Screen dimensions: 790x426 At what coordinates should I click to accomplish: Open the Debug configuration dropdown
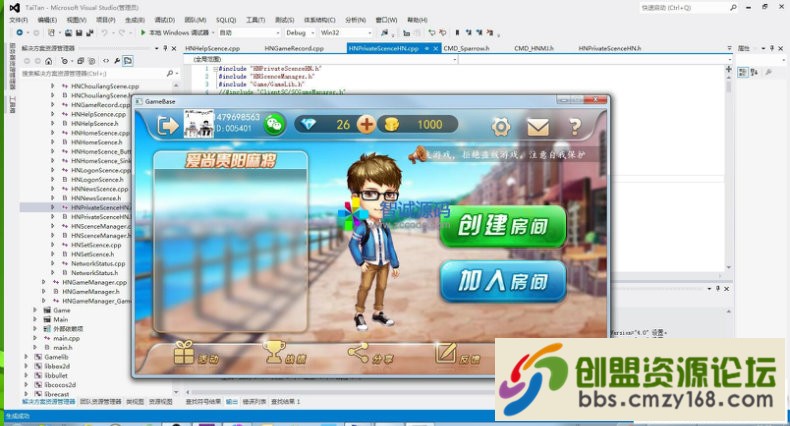pyautogui.click(x=300, y=32)
